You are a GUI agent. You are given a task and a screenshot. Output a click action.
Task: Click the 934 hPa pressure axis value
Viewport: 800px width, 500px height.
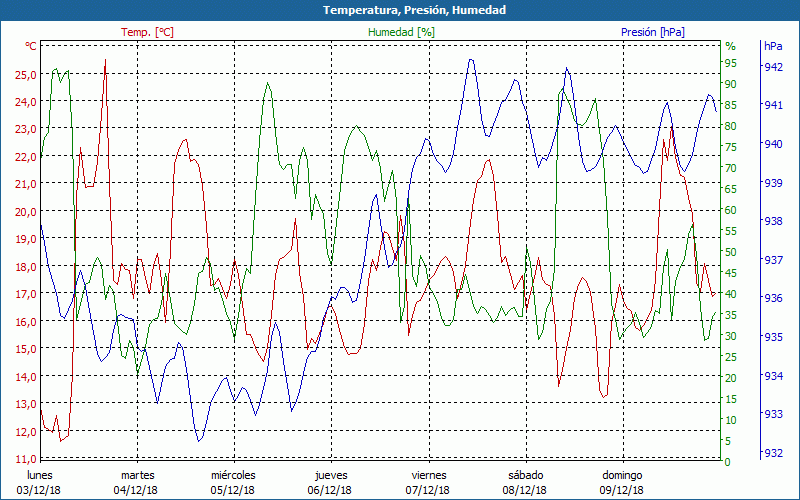coord(773,376)
